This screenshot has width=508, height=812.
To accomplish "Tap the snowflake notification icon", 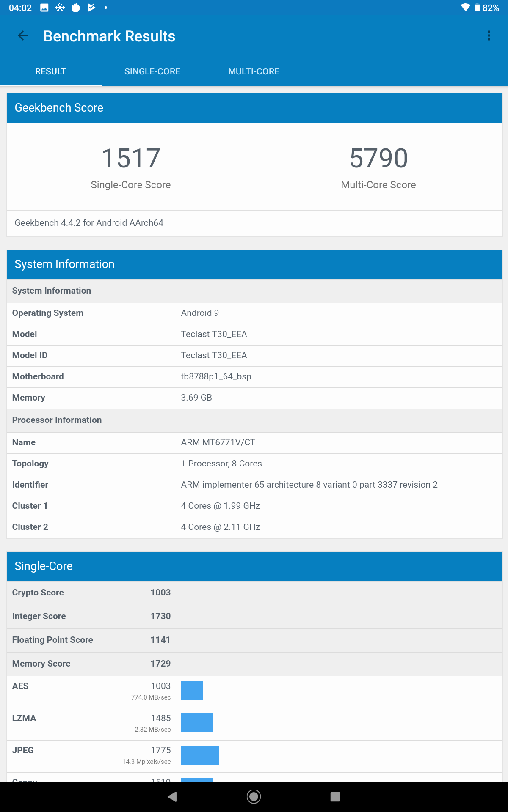I will (x=60, y=8).
